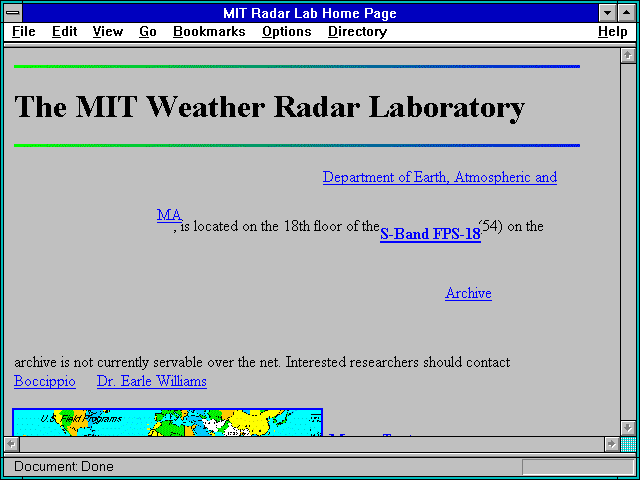This screenshot has height=480, width=640.
Task: Open the View menu
Action: click(x=108, y=32)
